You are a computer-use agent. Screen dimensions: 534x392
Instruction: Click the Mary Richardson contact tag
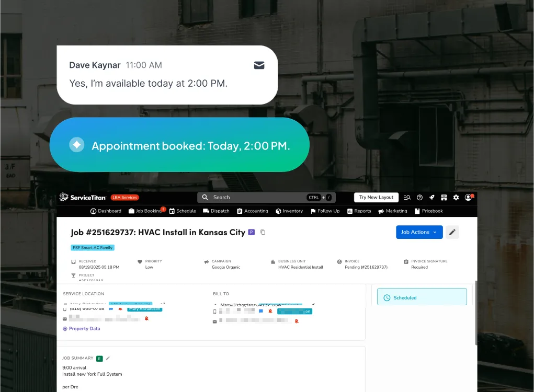tap(145, 309)
